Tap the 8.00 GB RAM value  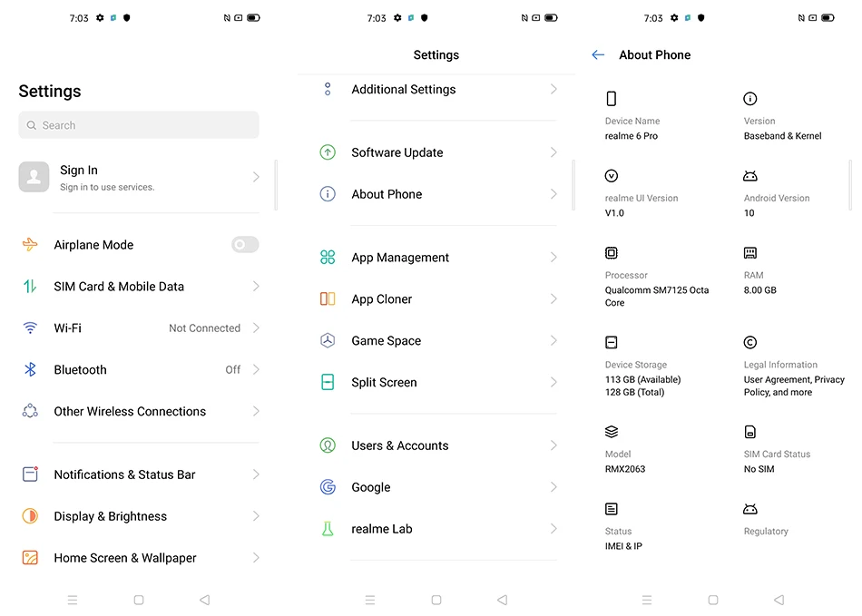759,289
